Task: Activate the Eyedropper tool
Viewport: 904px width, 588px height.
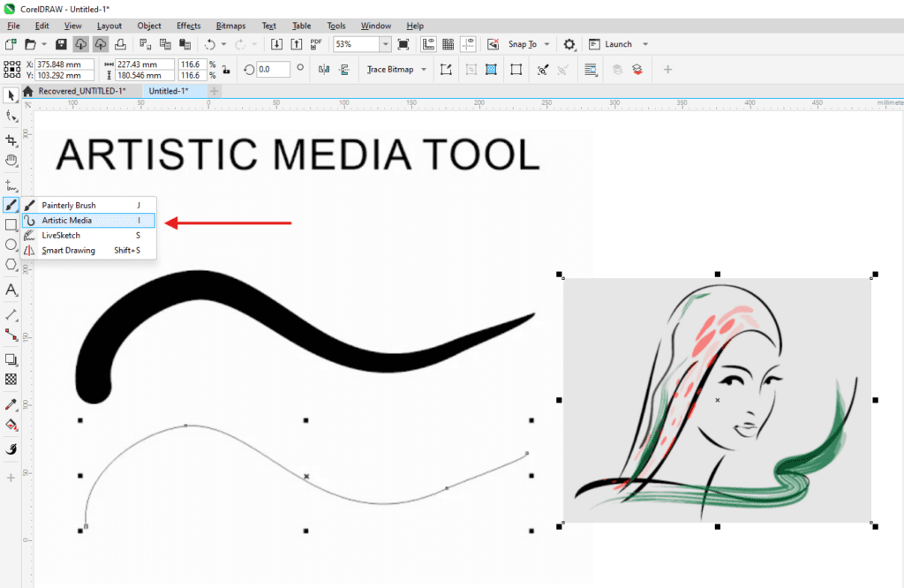Action: [x=11, y=404]
